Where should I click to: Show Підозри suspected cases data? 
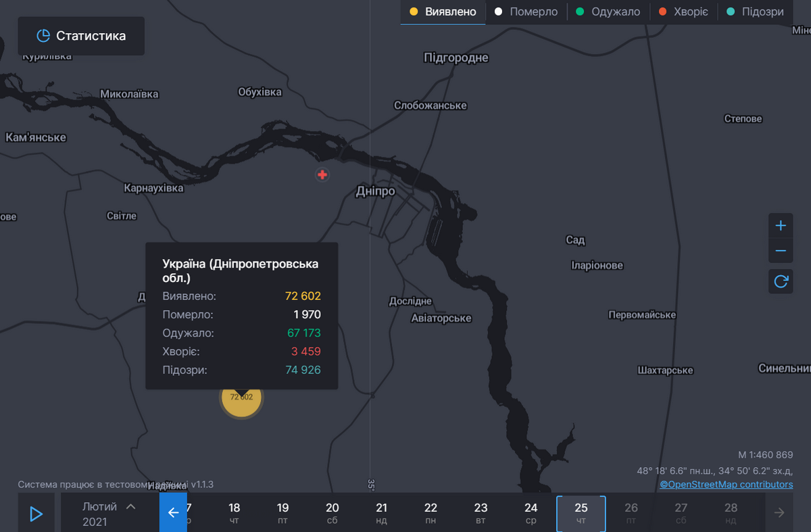pos(756,12)
